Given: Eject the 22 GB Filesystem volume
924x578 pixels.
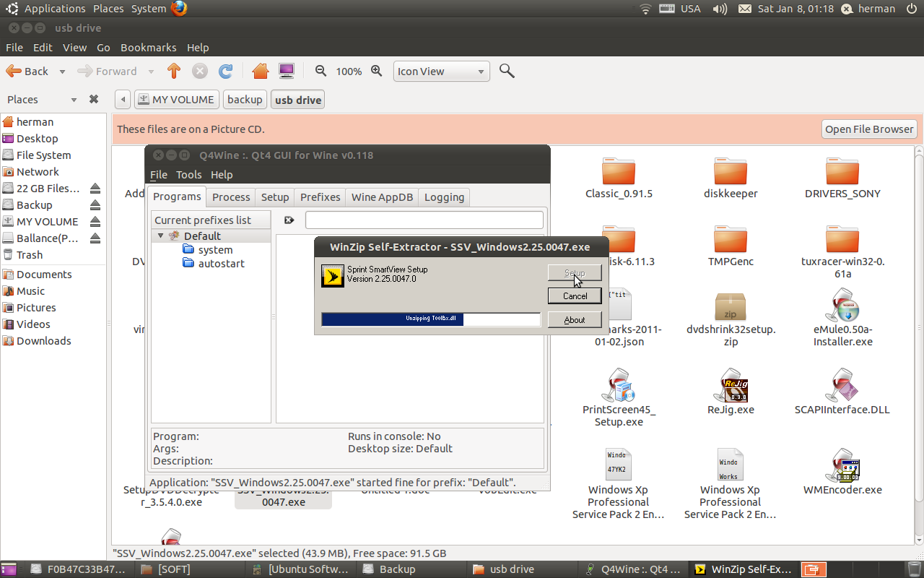Looking at the screenshot, I should point(95,189).
